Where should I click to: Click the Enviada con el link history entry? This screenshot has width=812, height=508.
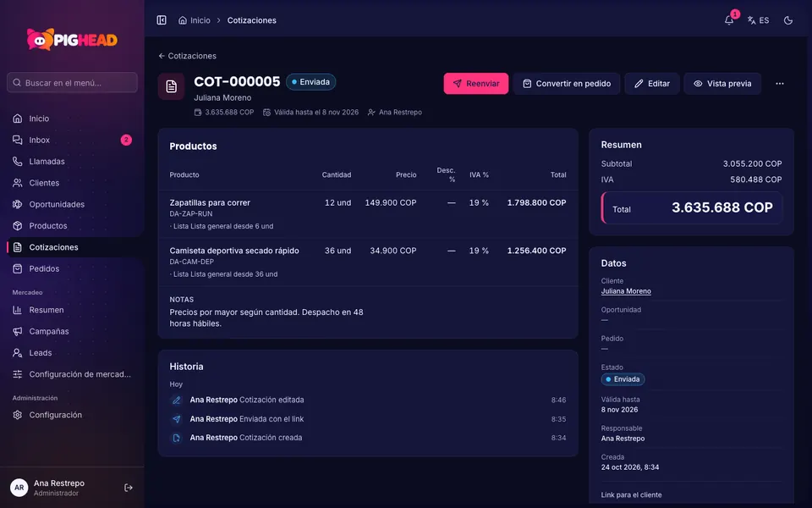pyautogui.click(x=368, y=419)
